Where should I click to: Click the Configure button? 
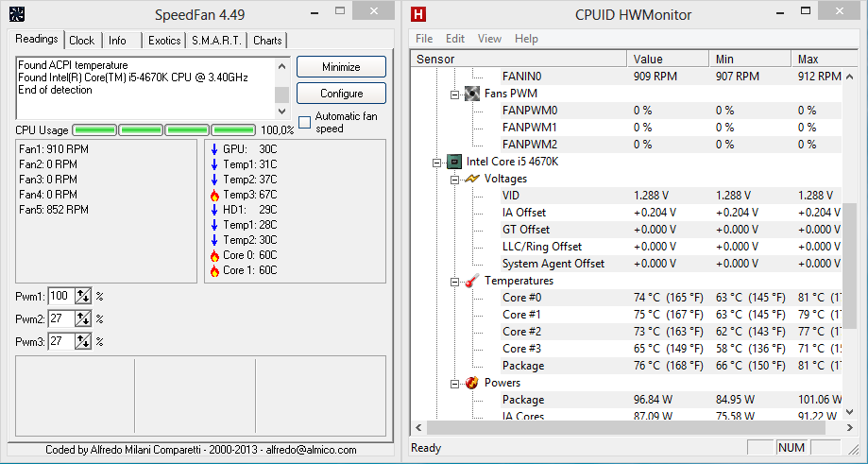[341, 93]
